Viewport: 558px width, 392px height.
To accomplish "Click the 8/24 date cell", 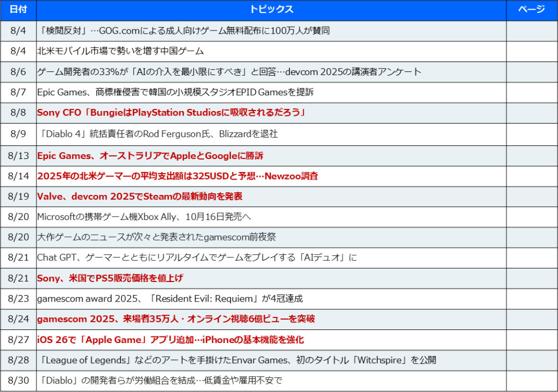I will [x=18, y=319].
